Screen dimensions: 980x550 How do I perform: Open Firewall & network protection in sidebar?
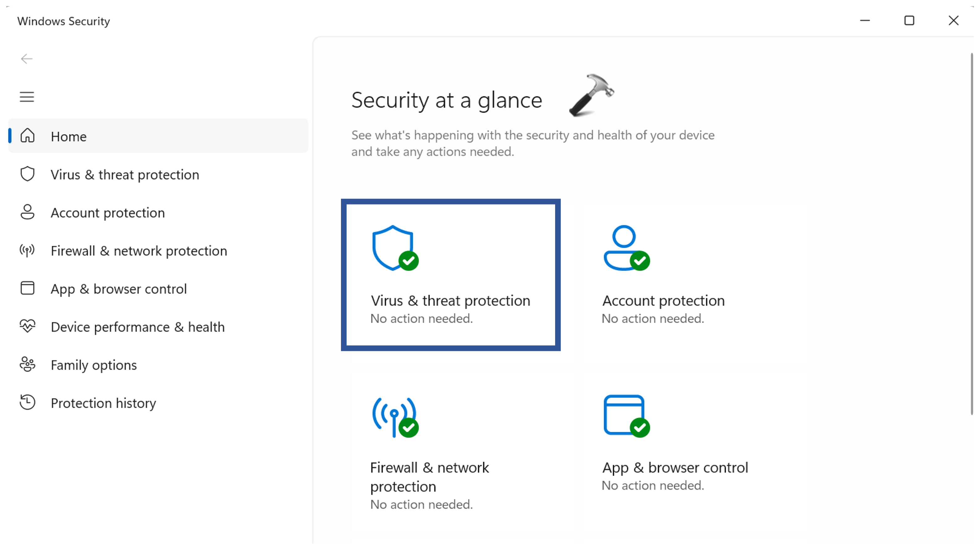139,251
